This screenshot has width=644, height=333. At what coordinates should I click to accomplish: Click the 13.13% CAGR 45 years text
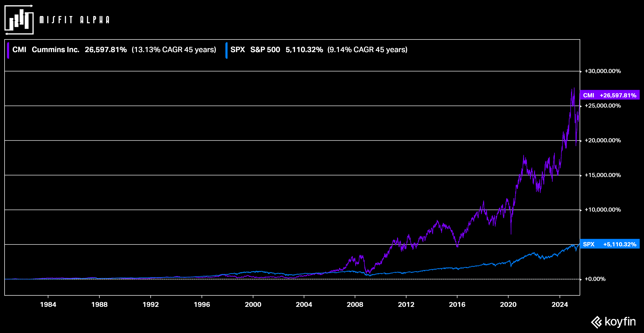point(174,50)
